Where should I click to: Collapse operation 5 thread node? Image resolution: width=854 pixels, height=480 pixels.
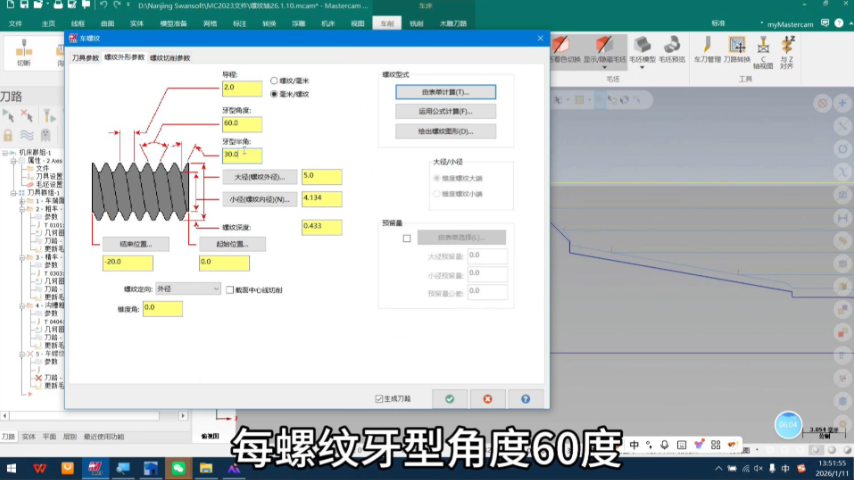pos(22,354)
